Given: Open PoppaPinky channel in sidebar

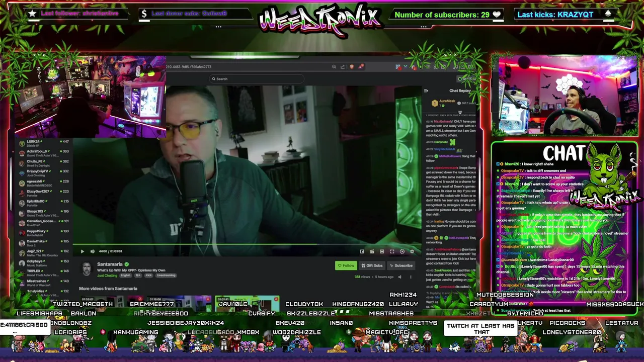Looking at the screenshot, I should click(43, 233).
